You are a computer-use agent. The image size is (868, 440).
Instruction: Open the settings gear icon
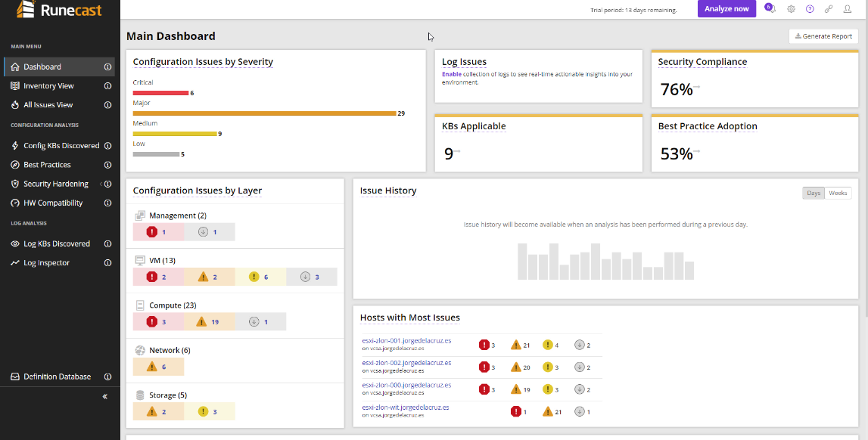[x=791, y=9]
